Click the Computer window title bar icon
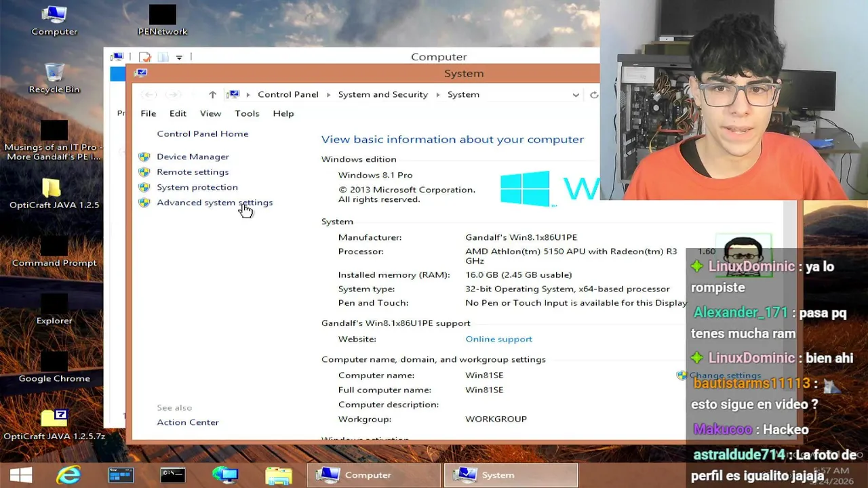868x488 pixels. pyautogui.click(x=117, y=57)
